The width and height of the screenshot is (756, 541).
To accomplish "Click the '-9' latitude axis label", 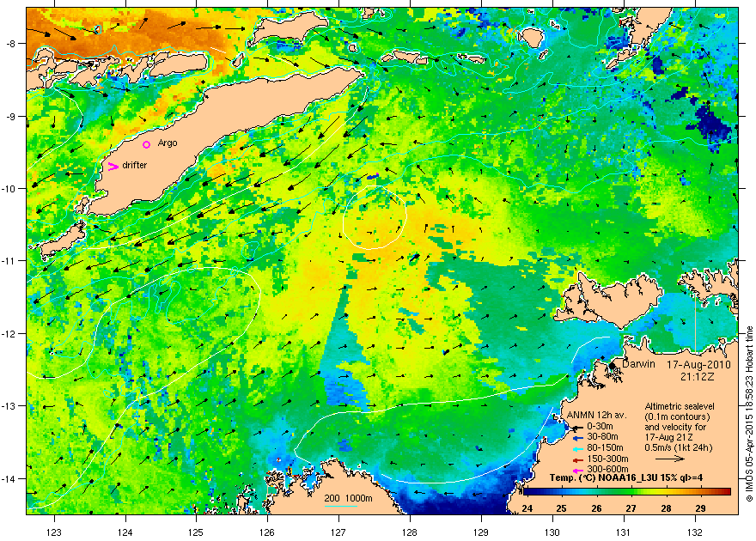I will pos(10,116).
